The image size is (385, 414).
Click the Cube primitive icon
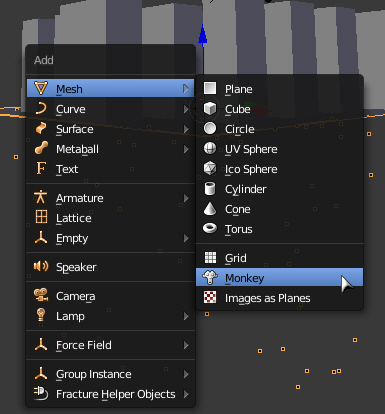pos(210,109)
